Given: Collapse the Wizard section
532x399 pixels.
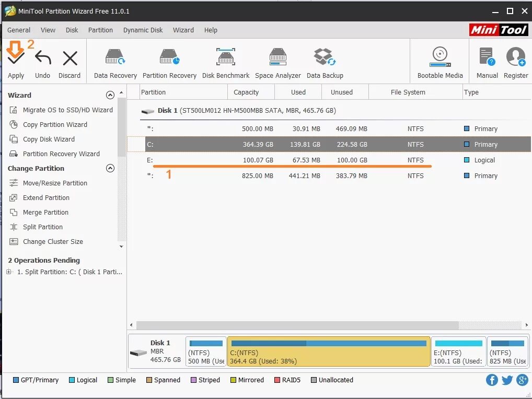Looking at the screenshot, I should pyautogui.click(x=110, y=95).
